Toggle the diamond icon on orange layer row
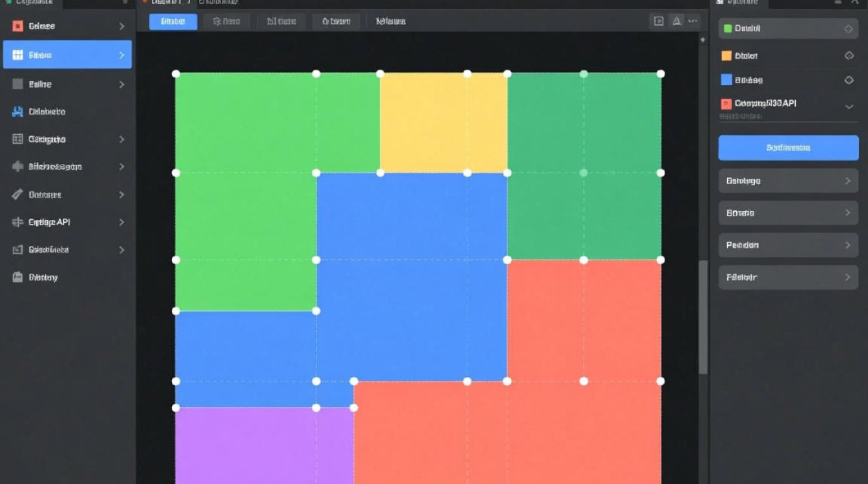 849,56
